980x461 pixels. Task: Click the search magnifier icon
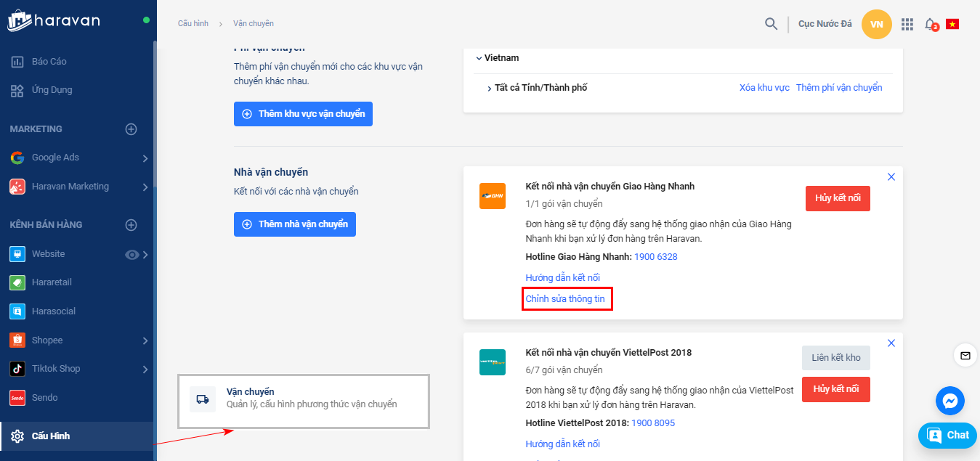coord(771,24)
